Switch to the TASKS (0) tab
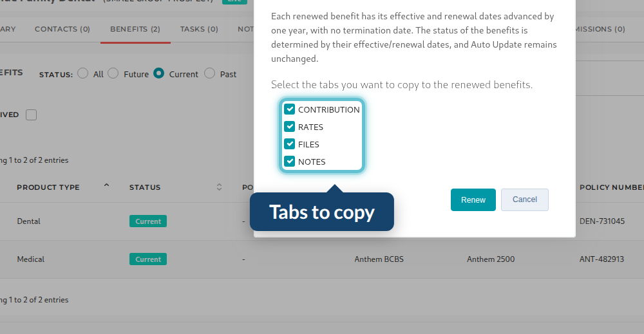 click(x=199, y=29)
